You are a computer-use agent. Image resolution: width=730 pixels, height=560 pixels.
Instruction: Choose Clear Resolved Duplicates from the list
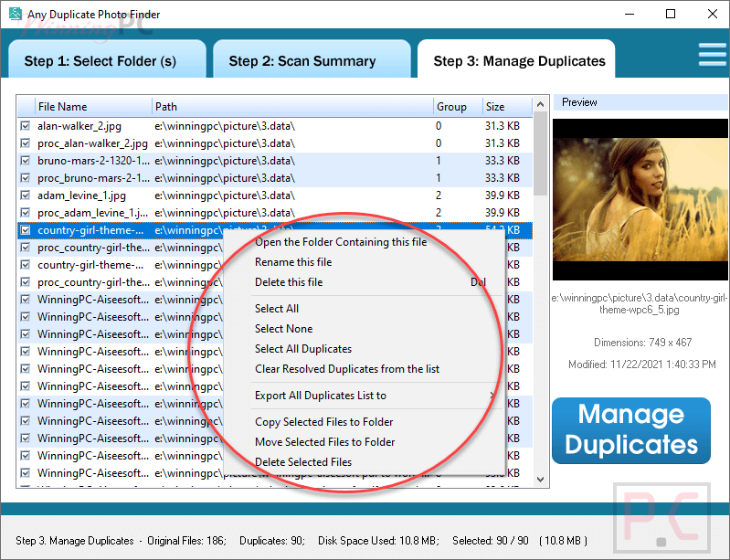pyautogui.click(x=364, y=369)
